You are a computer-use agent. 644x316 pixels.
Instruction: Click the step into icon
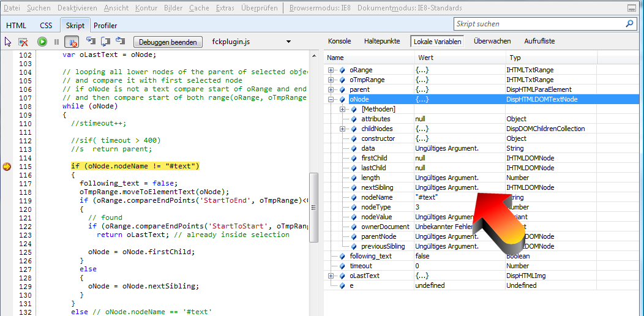click(x=91, y=42)
